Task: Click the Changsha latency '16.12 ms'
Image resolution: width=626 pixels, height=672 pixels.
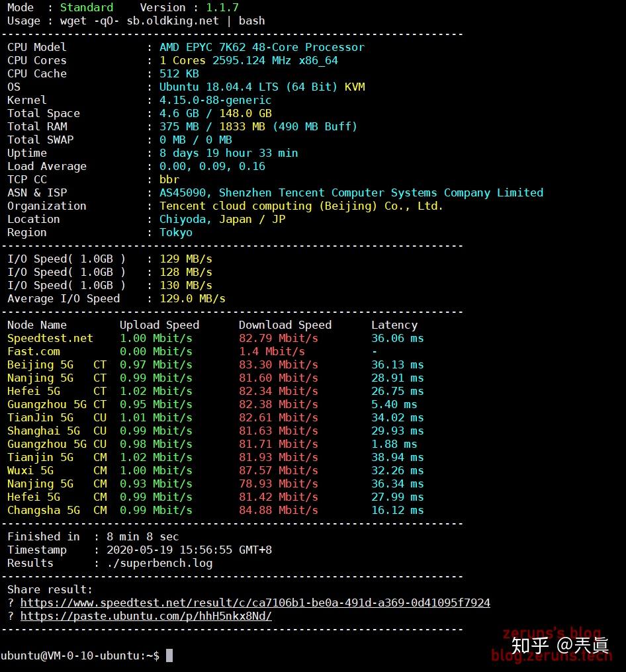Action: (x=398, y=511)
